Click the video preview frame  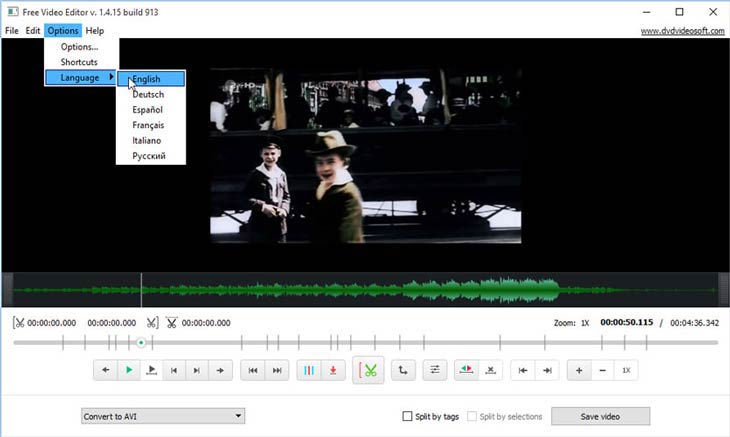coord(365,155)
